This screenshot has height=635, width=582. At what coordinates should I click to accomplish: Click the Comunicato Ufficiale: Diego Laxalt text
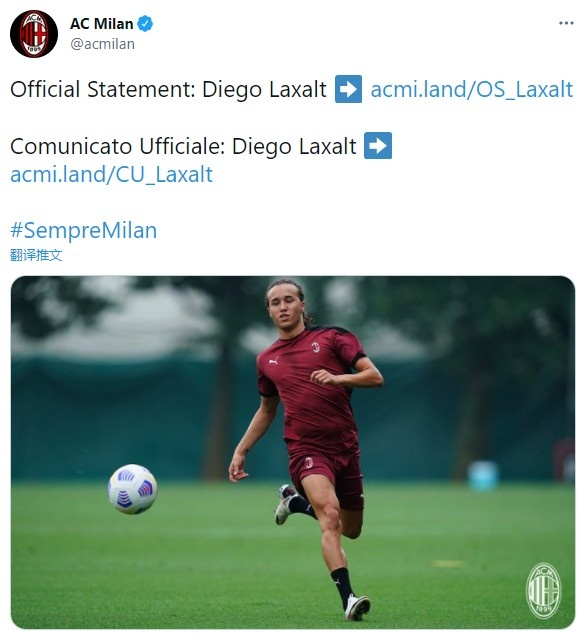(183, 146)
